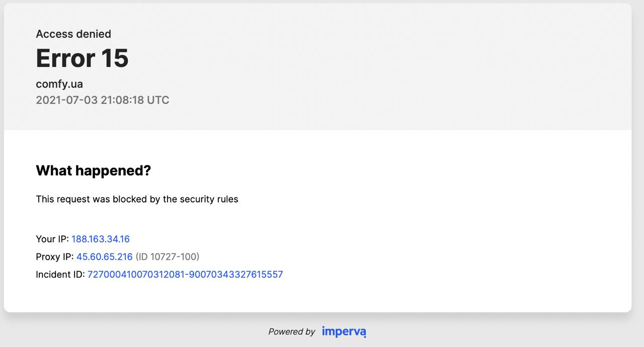Click the proxy "(ID 10727-100)" text
The height and width of the screenshot is (347, 644).
coord(168,257)
